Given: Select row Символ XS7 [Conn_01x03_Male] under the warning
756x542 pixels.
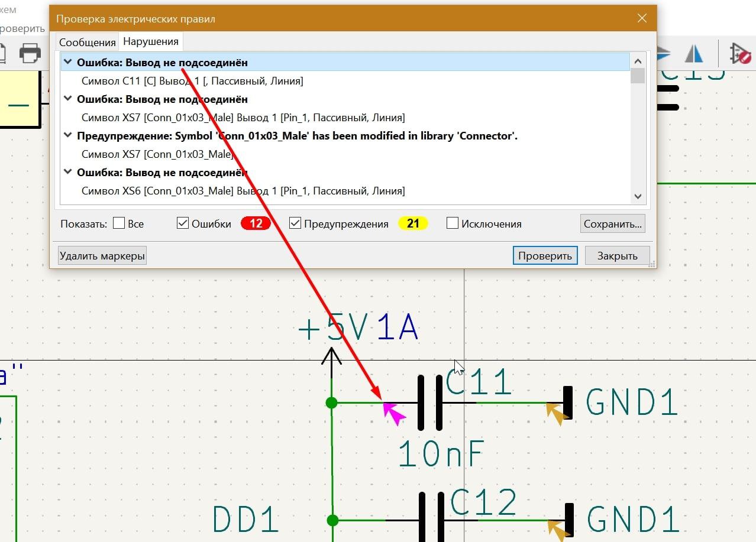Looking at the screenshot, I should [x=345, y=154].
